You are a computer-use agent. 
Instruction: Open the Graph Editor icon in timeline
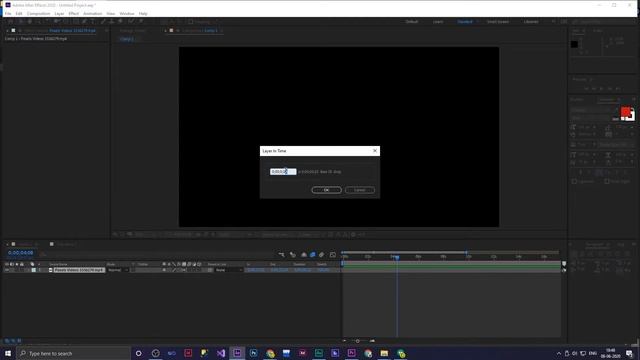click(333, 255)
